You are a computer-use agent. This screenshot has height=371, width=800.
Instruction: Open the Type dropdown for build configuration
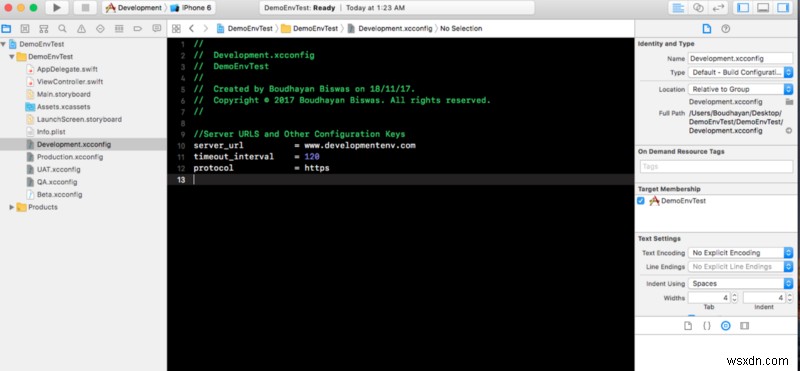(740, 72)
